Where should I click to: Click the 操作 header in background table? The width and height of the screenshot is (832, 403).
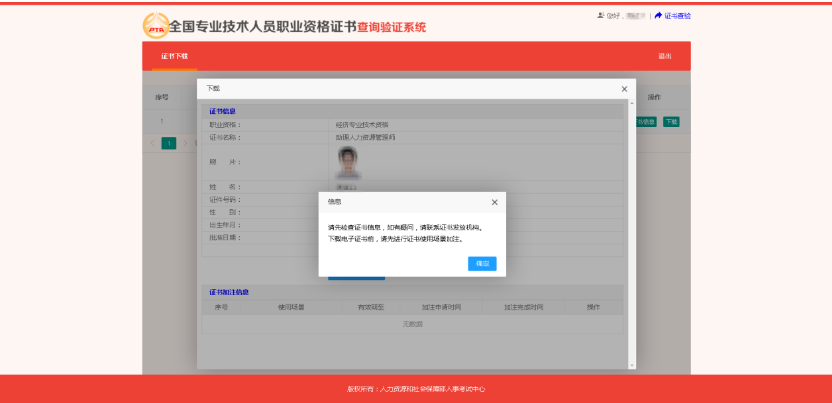click(x=654, y=98)
